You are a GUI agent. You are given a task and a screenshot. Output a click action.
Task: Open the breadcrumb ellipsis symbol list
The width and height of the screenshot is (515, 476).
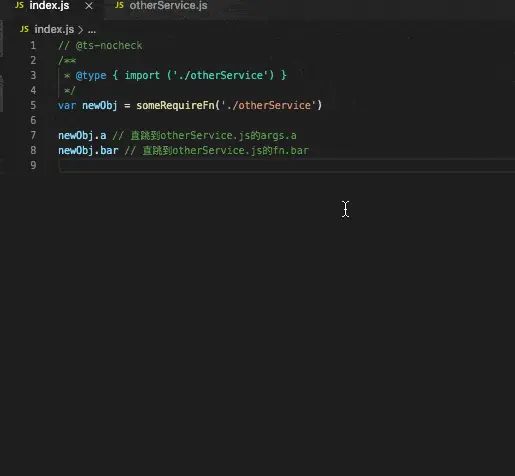(x=92, y=30)
